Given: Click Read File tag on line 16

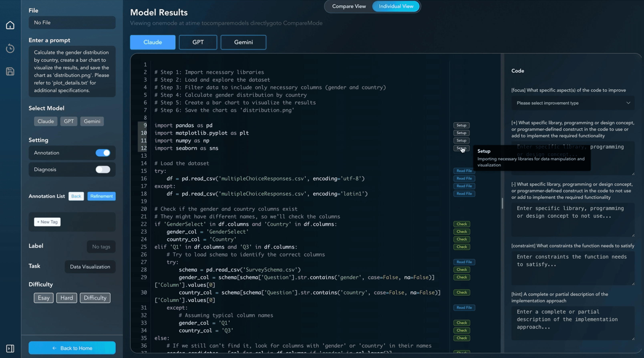Looking at the screenshot, I should coord(464,179).
